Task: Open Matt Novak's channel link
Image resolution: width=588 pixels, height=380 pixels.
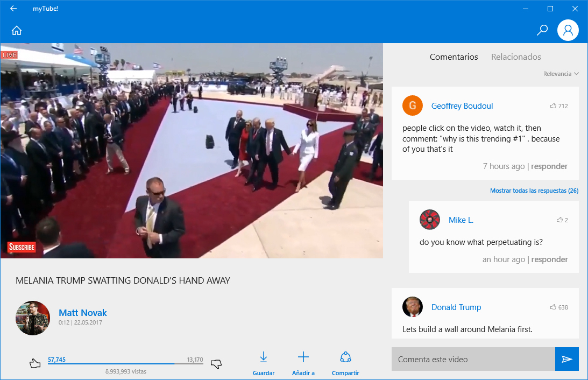Action: coord(82,312)
